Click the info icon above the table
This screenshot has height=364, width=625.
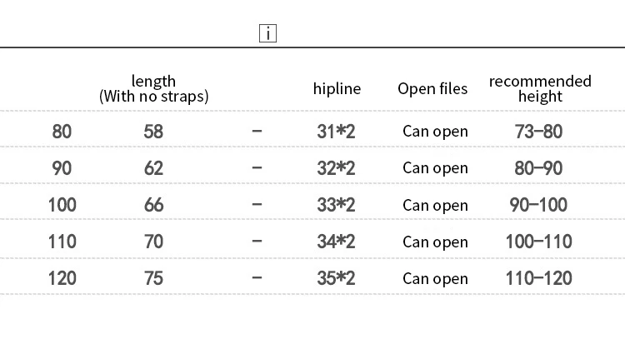(x=267, y=34)
